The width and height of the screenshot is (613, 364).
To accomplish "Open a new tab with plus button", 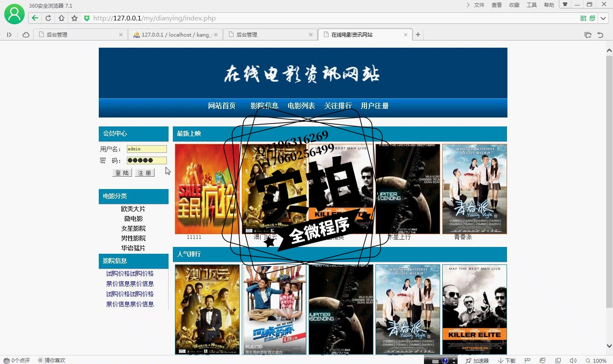I will click(418, 35).
